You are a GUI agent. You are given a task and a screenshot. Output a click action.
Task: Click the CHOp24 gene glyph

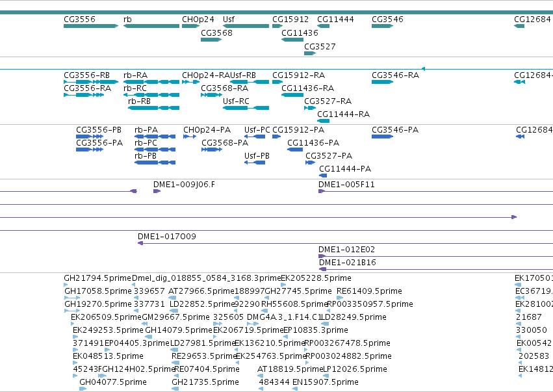(191, 26)
